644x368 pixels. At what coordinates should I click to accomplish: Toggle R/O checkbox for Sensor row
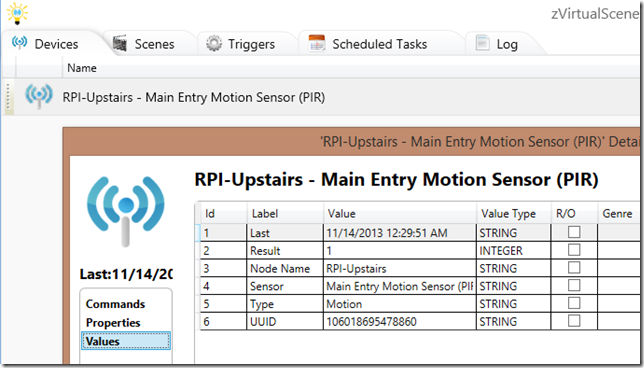pos(574,285)
